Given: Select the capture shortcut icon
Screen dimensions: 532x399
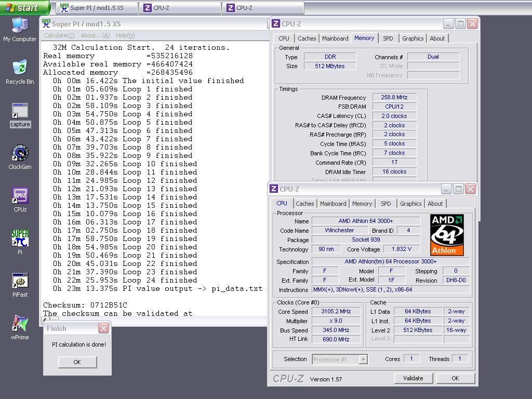Looking at the screenshot, I should tap(20, 115).
